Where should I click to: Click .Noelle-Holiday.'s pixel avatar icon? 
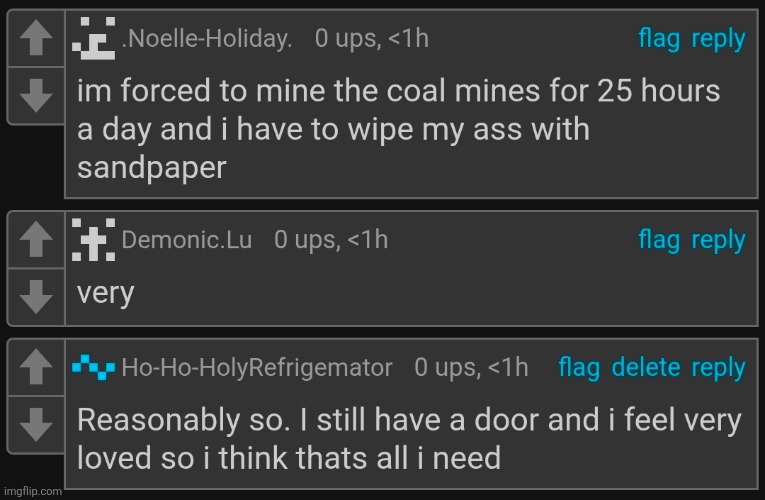click(x=95, y=39)
